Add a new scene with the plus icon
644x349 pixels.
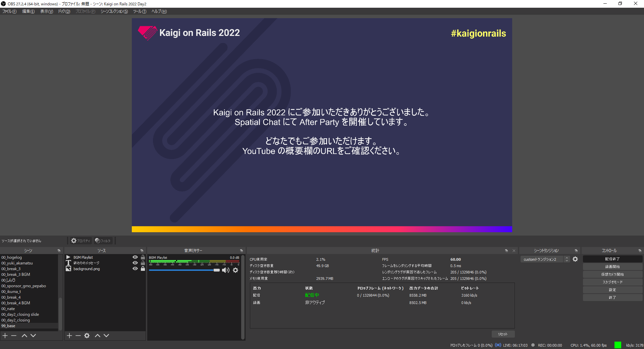pos(5,336)
